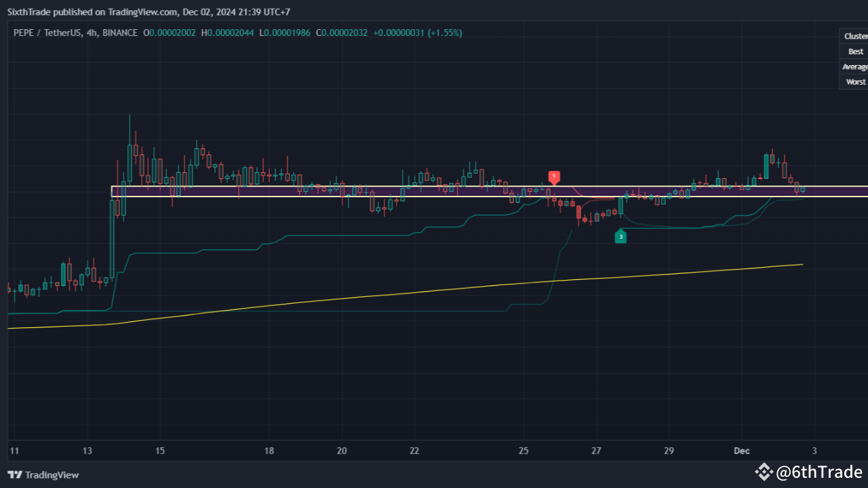
Task: Click the Binance diamond icon beside @6thTrade
Action: pos(764,472)
